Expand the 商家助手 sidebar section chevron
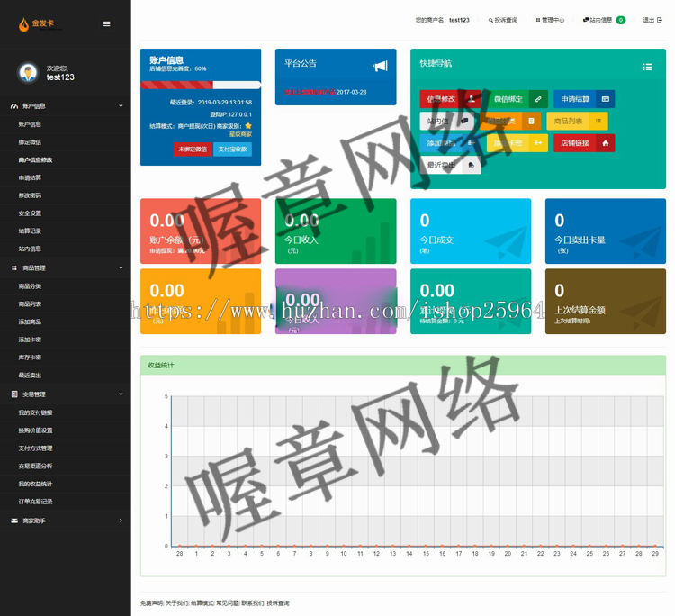The width and height of the screenshot is (675, 616). tap(121, 521)
